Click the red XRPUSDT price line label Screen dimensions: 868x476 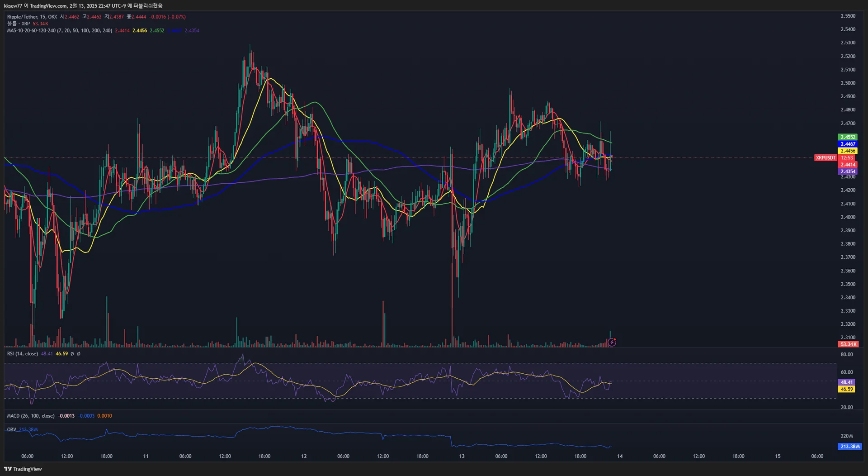tap(826, 158)
